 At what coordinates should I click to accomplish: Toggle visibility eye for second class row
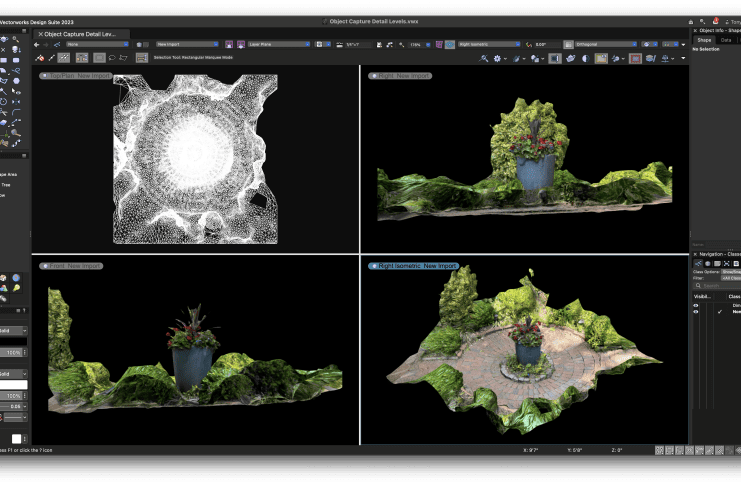tap(696, 313)
